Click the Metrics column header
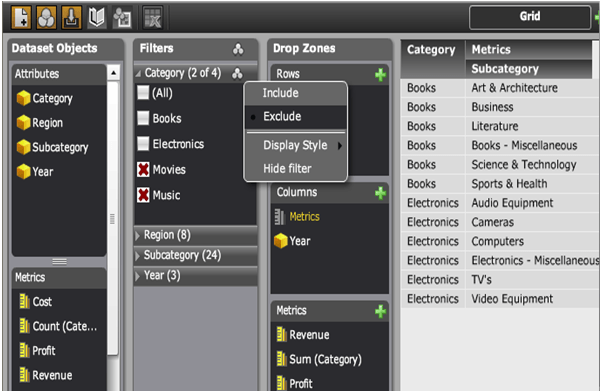The width and height of the screenshot is (602, 391). click(x=529, y=50)
